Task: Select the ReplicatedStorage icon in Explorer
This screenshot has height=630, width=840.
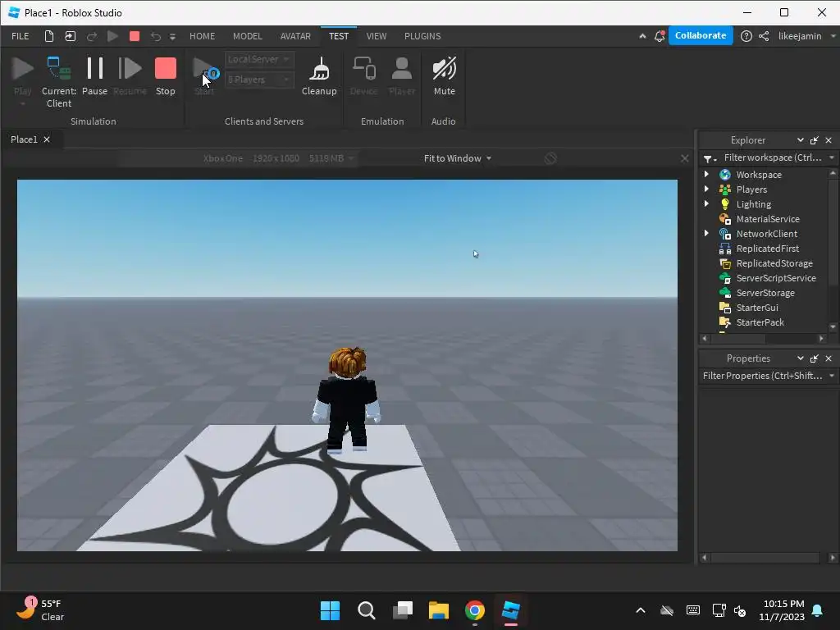Action: click(725, 263)
